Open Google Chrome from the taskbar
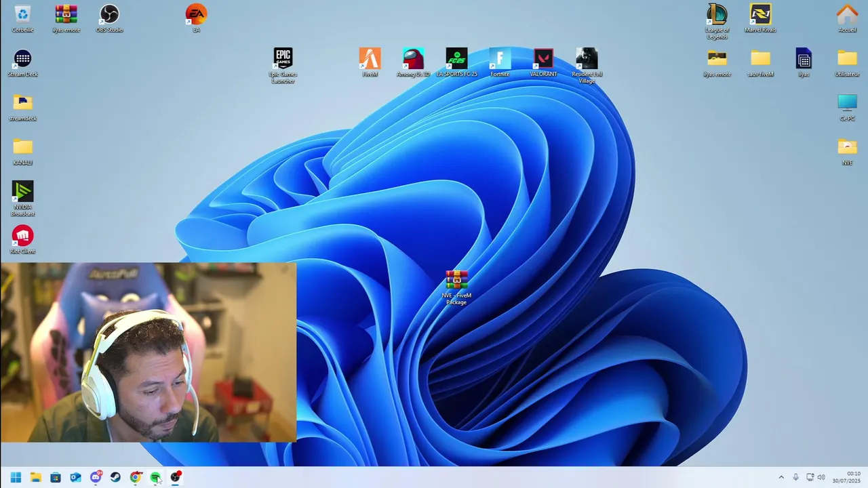The width and height of the screenshot is (868, 488). (136, 477)
